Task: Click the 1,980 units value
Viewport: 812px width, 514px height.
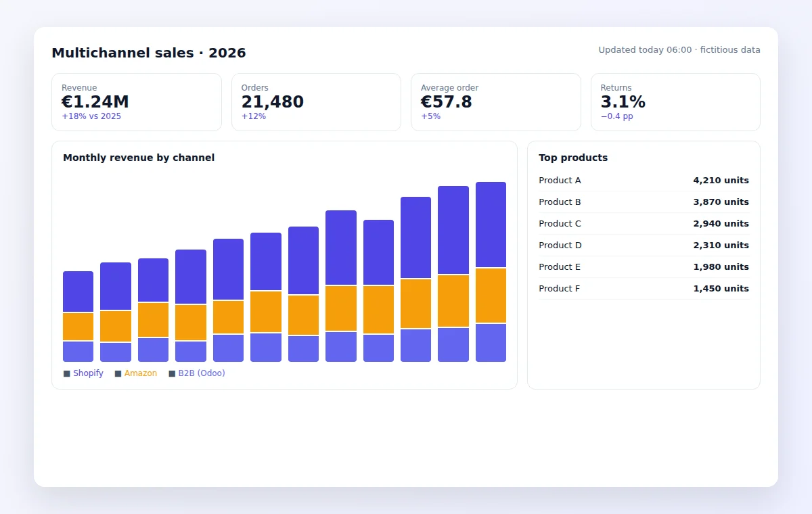Action: point(721,267)
